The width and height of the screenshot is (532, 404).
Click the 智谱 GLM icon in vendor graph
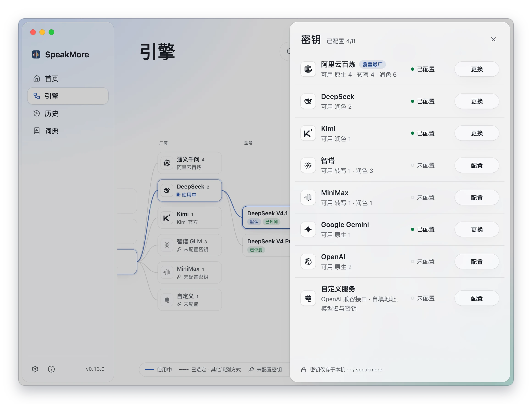tap(167, 245)
